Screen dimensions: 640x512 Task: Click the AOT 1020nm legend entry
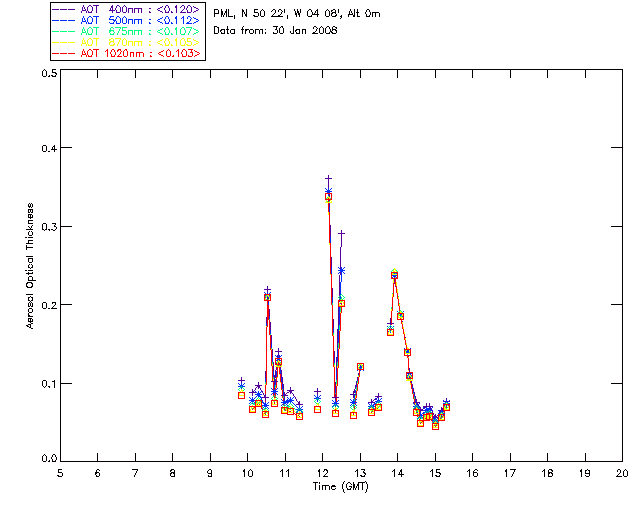coord(127,53)
